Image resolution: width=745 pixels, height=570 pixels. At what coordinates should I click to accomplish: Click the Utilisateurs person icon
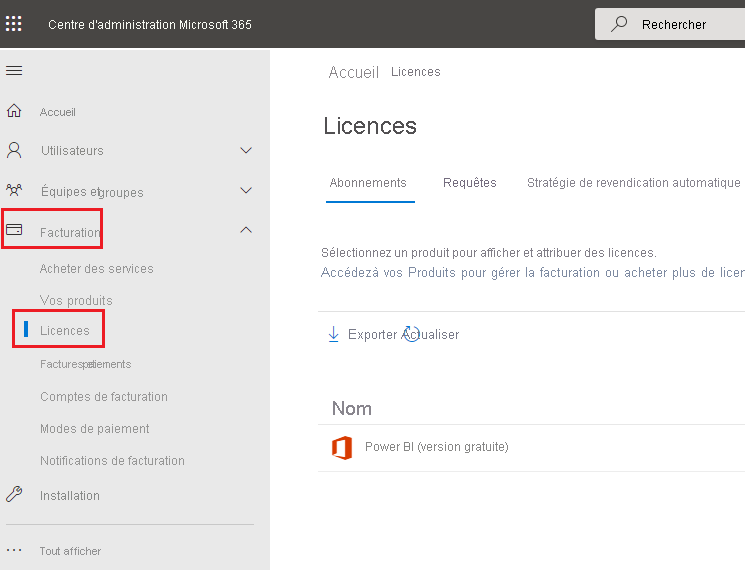[14, 150]
